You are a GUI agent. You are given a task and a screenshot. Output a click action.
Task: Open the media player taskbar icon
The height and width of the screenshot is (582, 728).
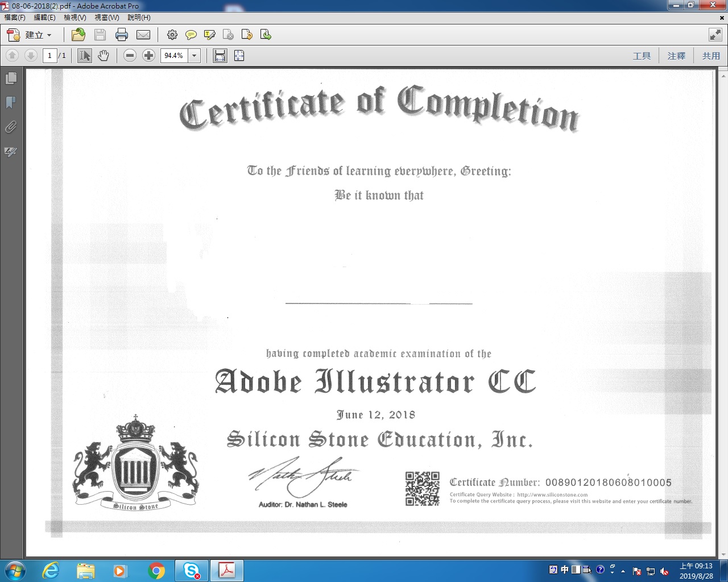[x=120, y=571]
